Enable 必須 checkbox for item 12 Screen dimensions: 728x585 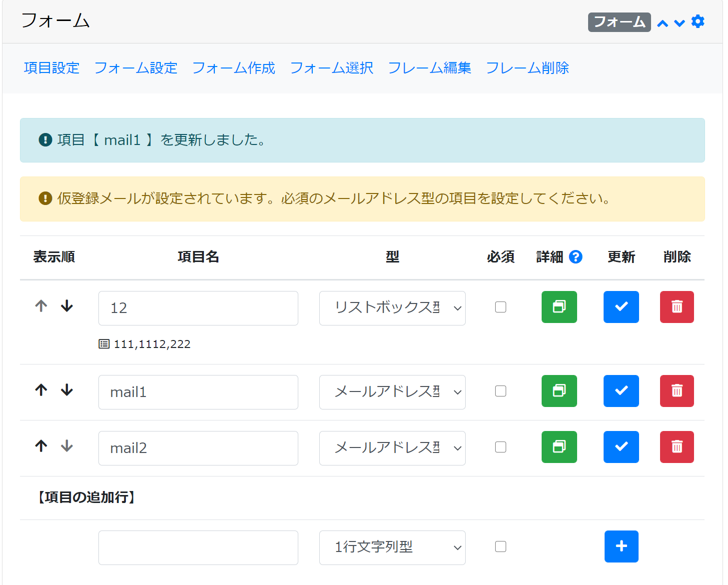pos(500,306)
